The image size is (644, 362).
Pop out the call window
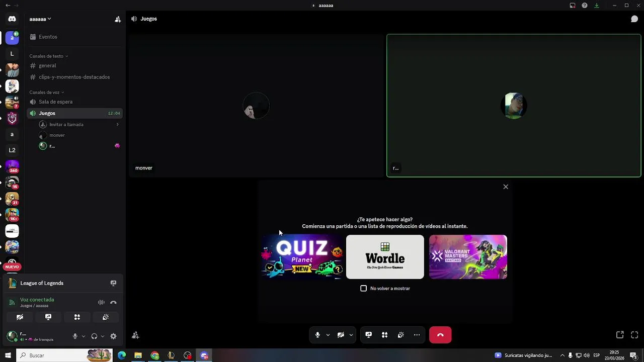620,335
